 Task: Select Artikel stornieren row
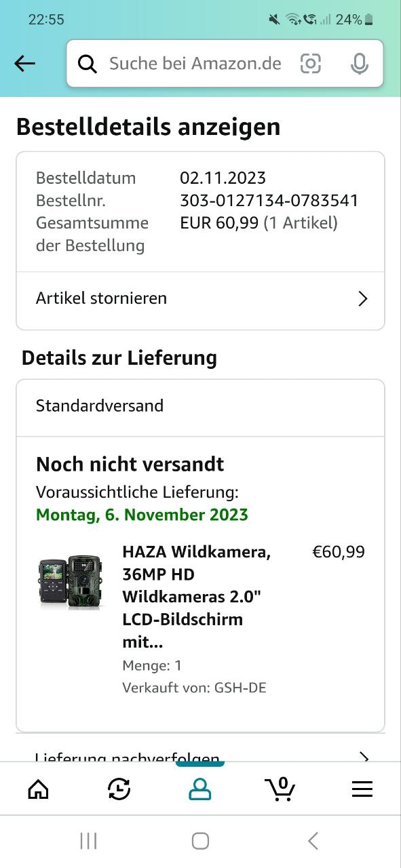click(x=200, y=298)
